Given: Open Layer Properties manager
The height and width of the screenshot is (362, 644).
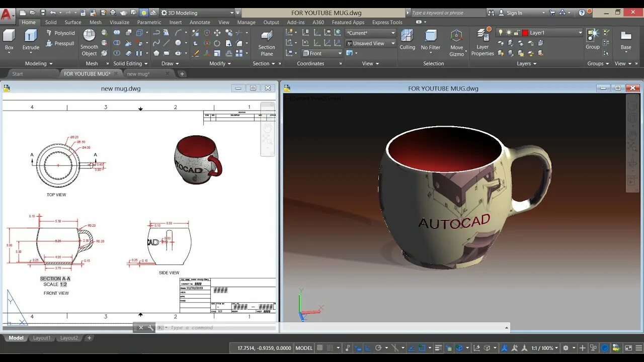Looking at the screenshot, I should (482, 42).
